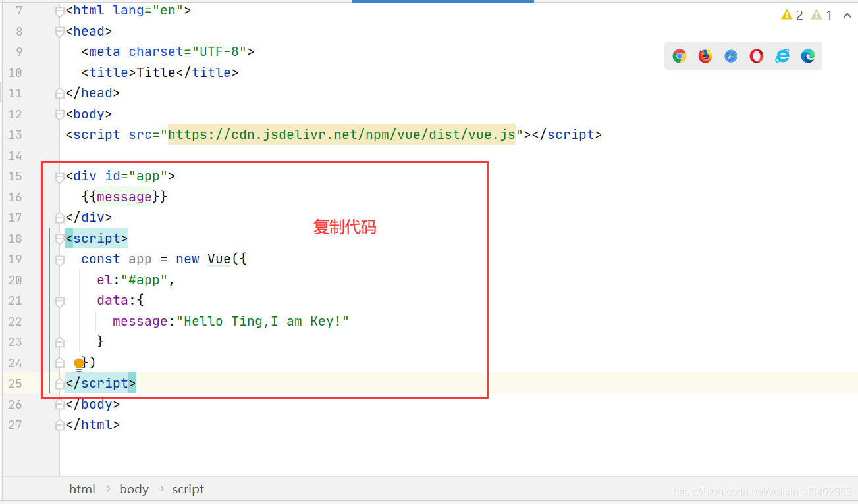Fold closing script tag on line 25
Screen dimensions: 858x504
pos(60,383)
